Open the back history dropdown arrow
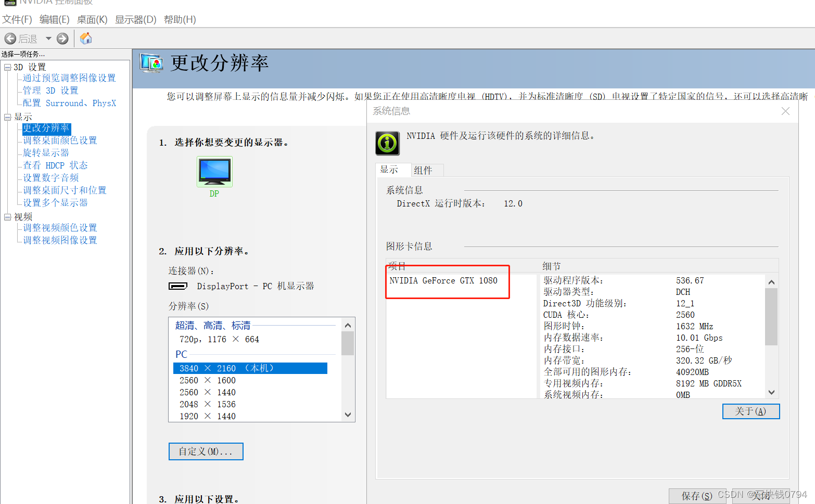 pyautogui.click(x=48, y=38)
